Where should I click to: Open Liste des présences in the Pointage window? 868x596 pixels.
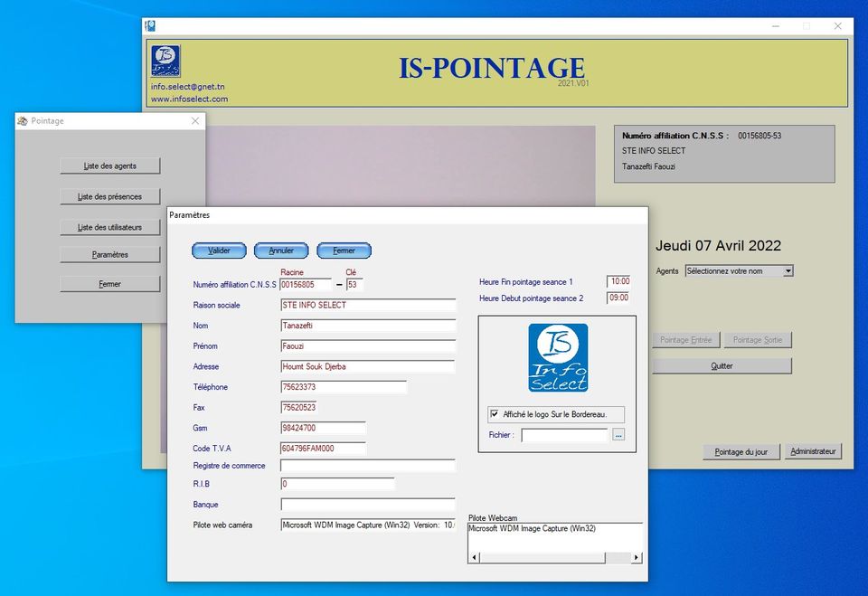110,196
